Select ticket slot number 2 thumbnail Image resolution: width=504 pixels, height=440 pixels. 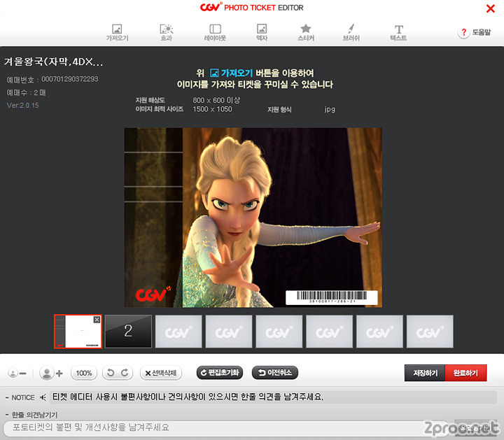[x=128, y=332]
